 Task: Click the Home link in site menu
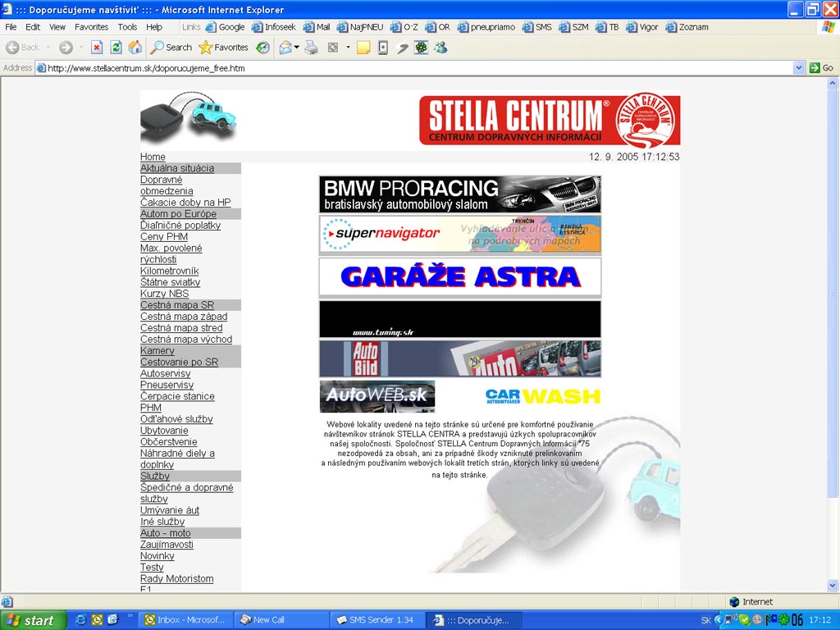(153, 157)
